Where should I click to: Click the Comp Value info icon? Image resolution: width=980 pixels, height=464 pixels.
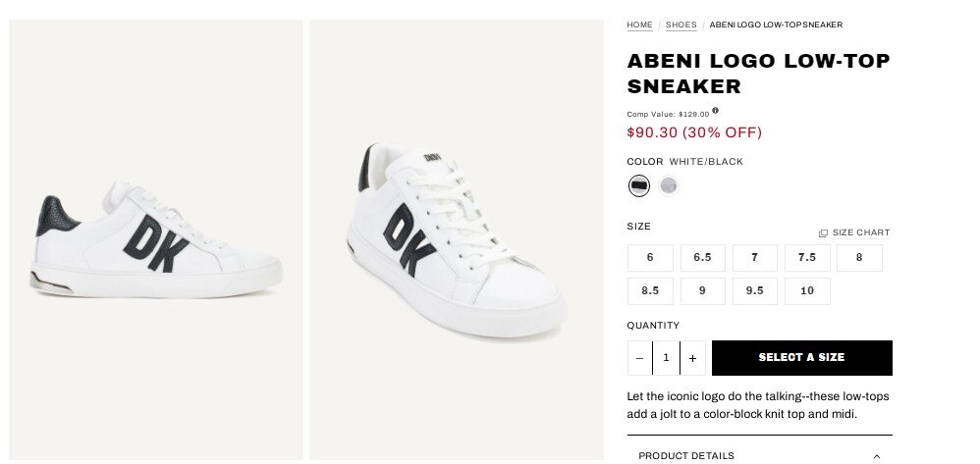tap(716, 111)
